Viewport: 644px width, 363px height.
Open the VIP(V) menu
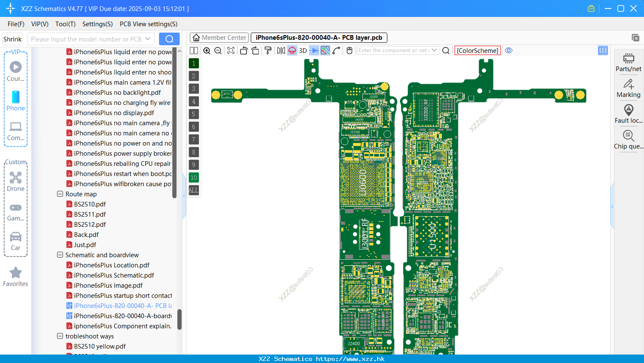click(x=40, y=24)
